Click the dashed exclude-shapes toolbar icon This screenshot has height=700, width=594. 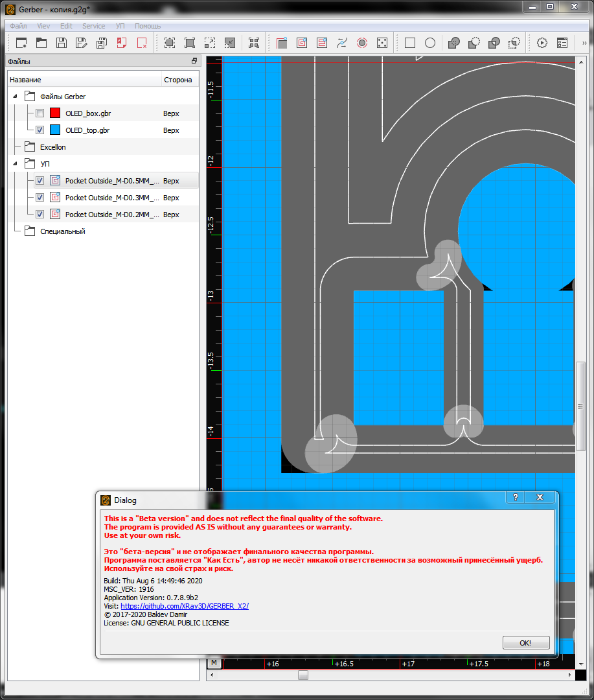point(514,43)
